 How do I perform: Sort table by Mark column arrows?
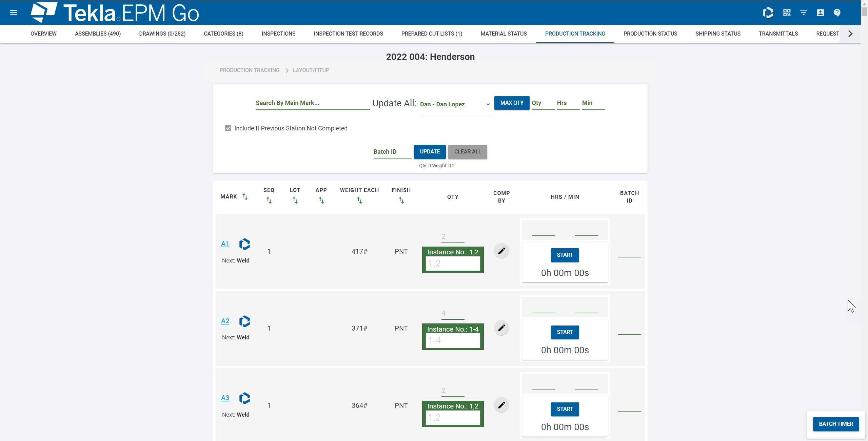(245, 196)
